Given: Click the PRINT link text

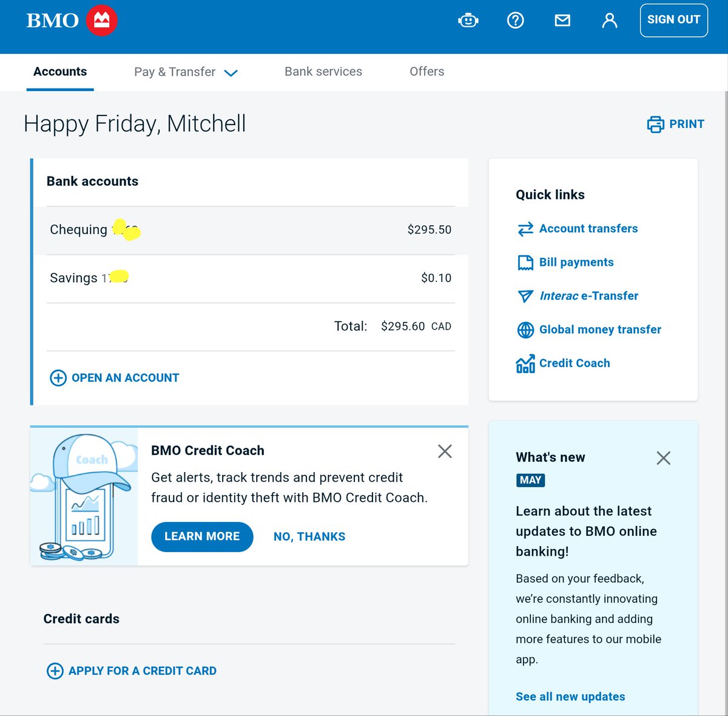Looking at the screenshot, I should click(687, 124).
